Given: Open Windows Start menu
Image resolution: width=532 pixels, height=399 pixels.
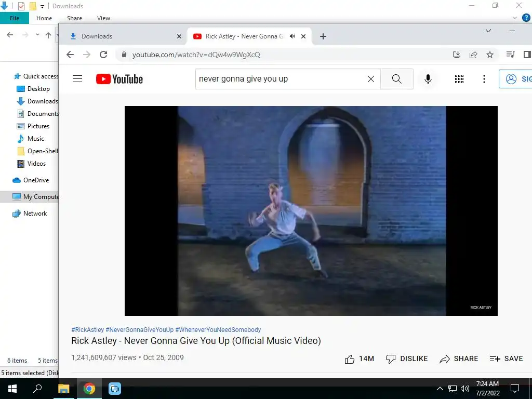Looking at the screenshot, I should [12, 389].
